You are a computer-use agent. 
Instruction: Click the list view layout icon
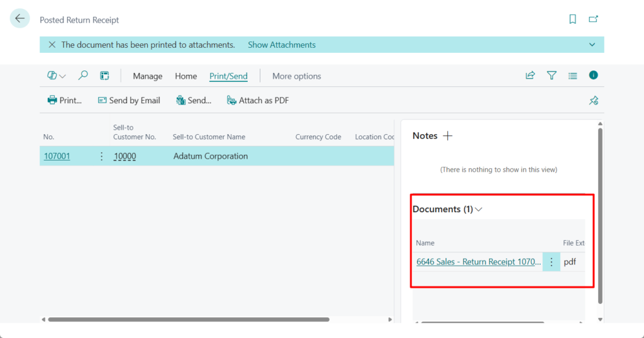572,76
